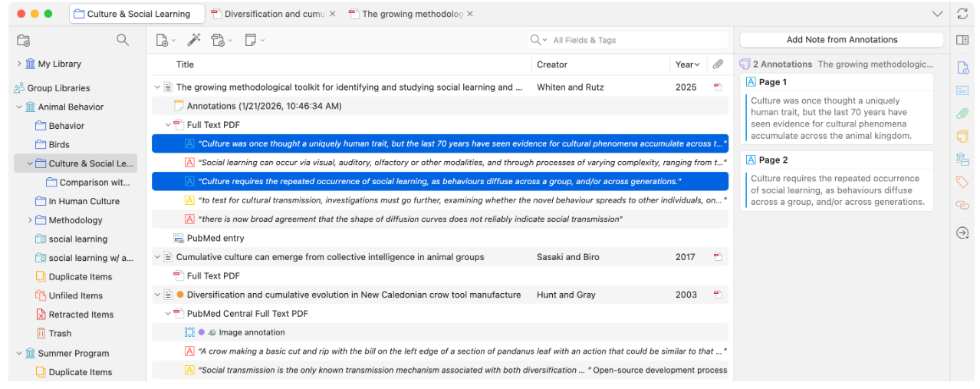This screenshot has height=389, width=980.
Task: Click the orange tag dot on Diversification item
Action: tap(180, 295)
